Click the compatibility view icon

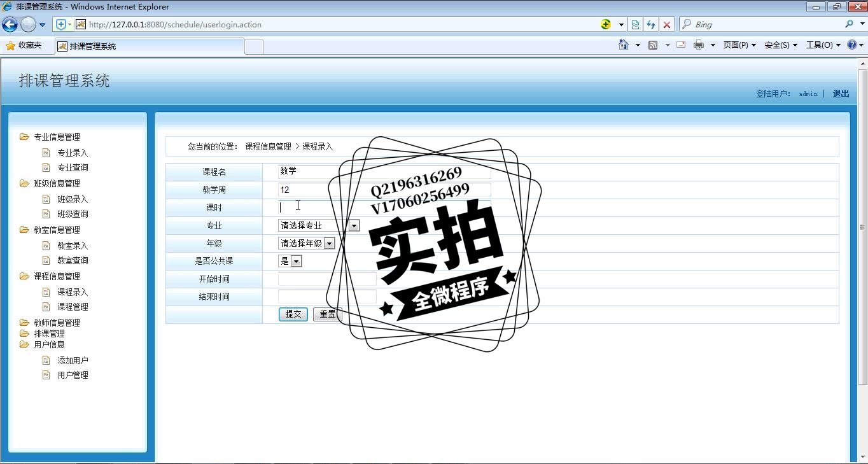click(x=635, y=25)
